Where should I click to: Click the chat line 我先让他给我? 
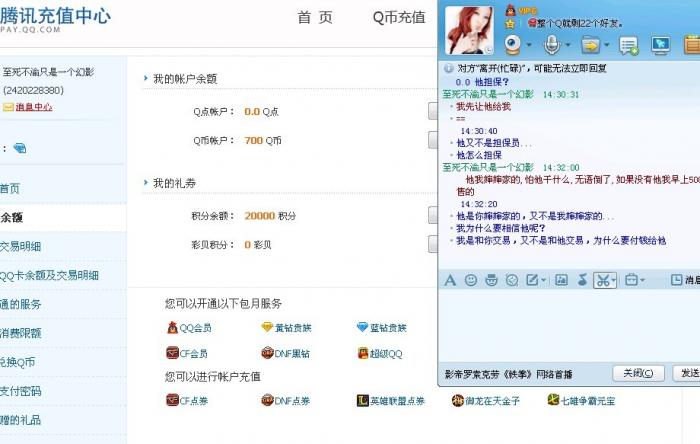483,107
